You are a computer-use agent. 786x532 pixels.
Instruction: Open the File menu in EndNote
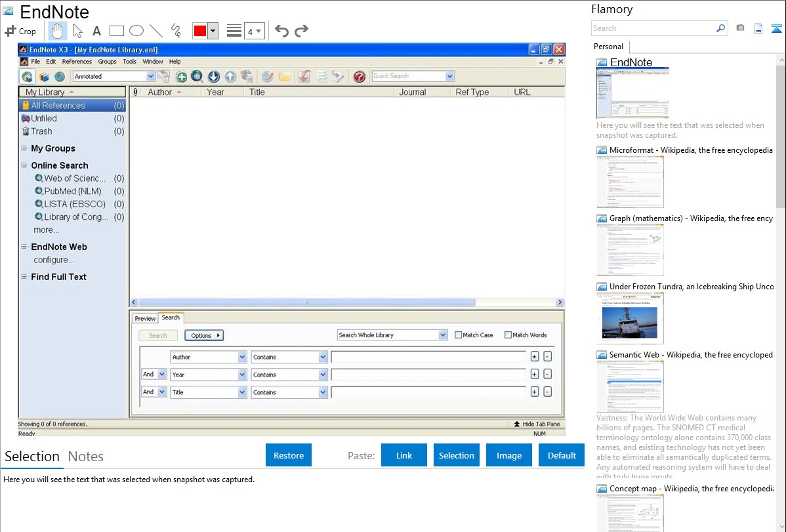coord(35,62)
